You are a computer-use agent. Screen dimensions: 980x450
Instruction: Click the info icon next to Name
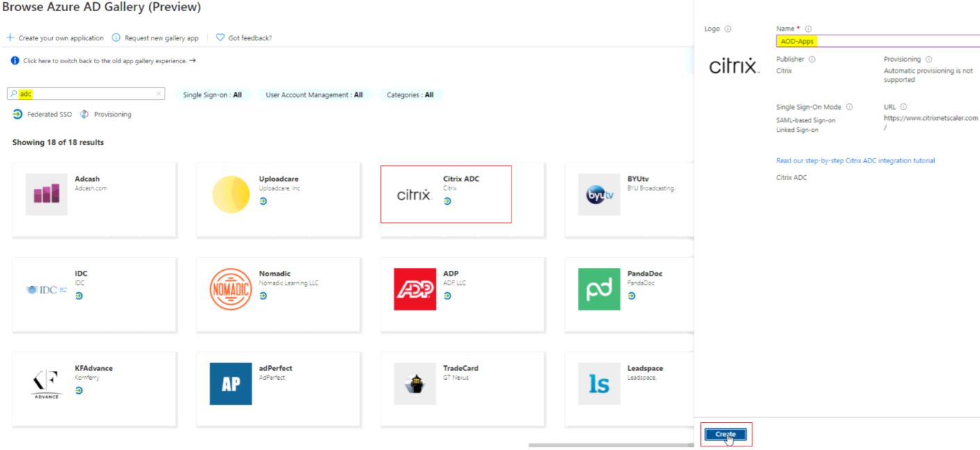pos(809,29)
